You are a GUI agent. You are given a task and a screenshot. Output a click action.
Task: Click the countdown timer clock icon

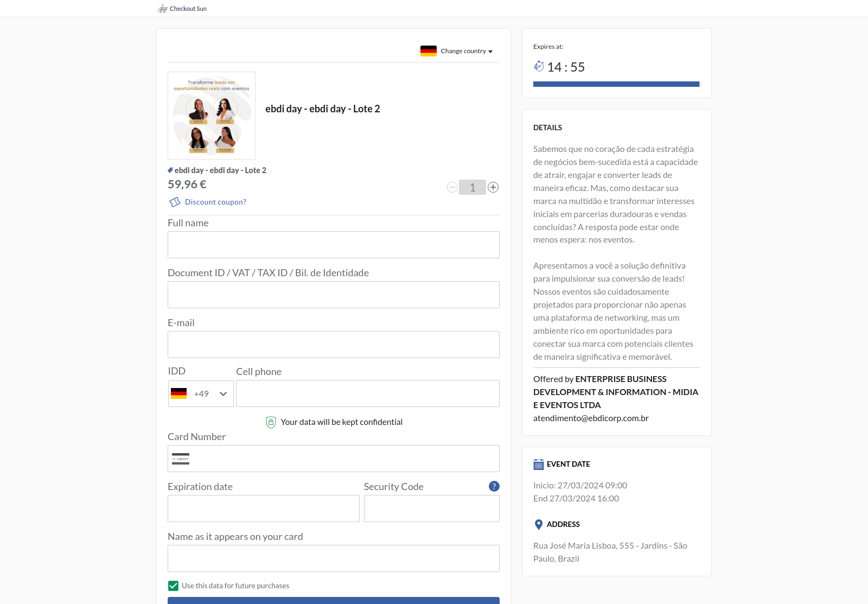pos(539,66)
